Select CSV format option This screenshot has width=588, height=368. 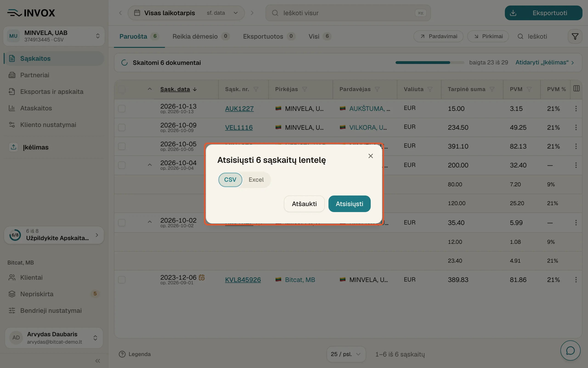230,180
